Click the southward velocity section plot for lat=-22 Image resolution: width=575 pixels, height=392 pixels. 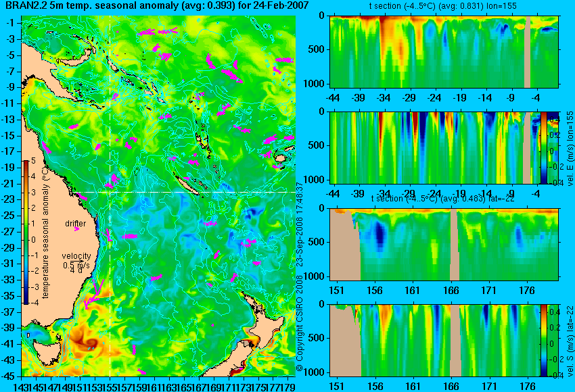(444, 341)
